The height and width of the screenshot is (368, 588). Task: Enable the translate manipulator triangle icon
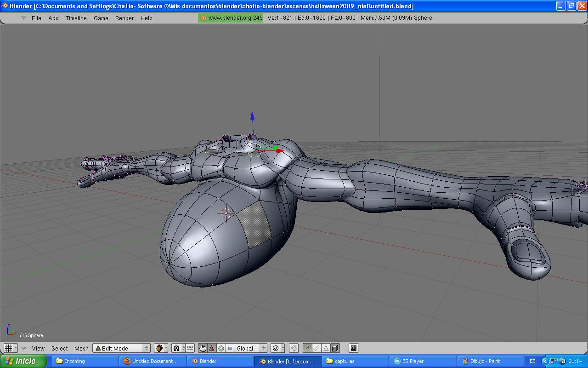tap(212, 348)
